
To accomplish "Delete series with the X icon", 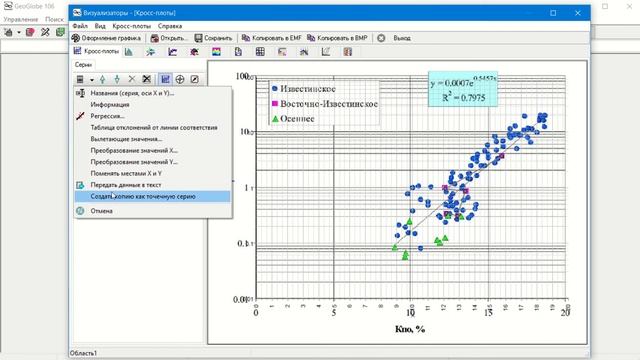I will pos(132,79).
